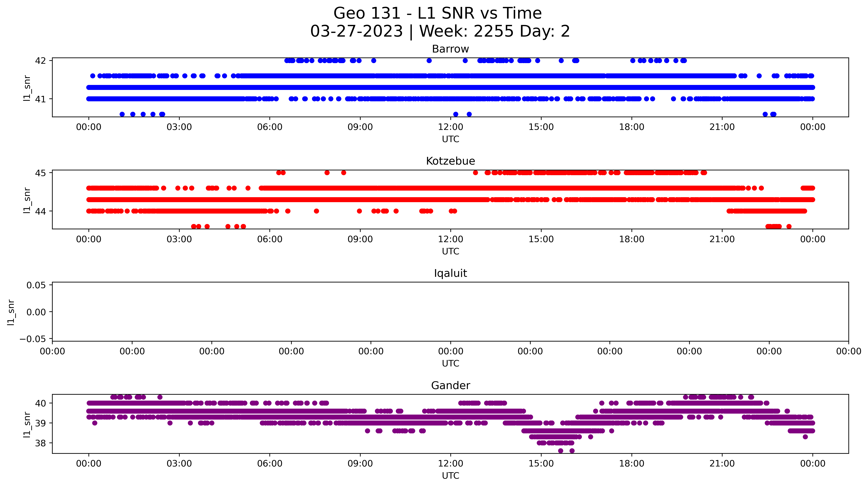The width and height of the screenshot is (868, 487).
Task: Click the subtitle '03-27-2023 | Week: 2255 Day: 2'
Action: point(440,31)
